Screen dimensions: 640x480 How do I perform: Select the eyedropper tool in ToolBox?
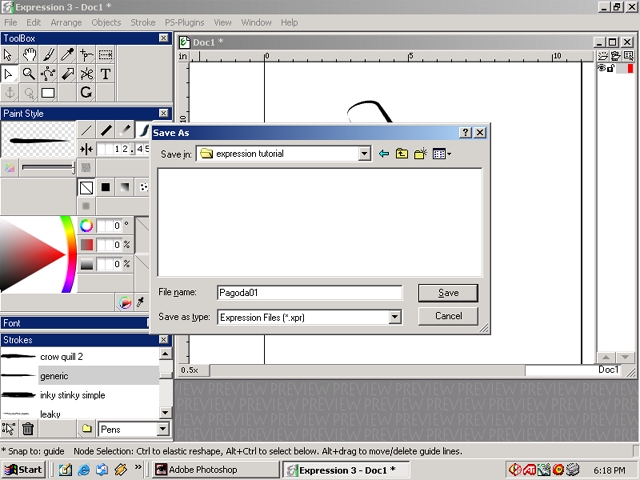click(x=67, y=55)
